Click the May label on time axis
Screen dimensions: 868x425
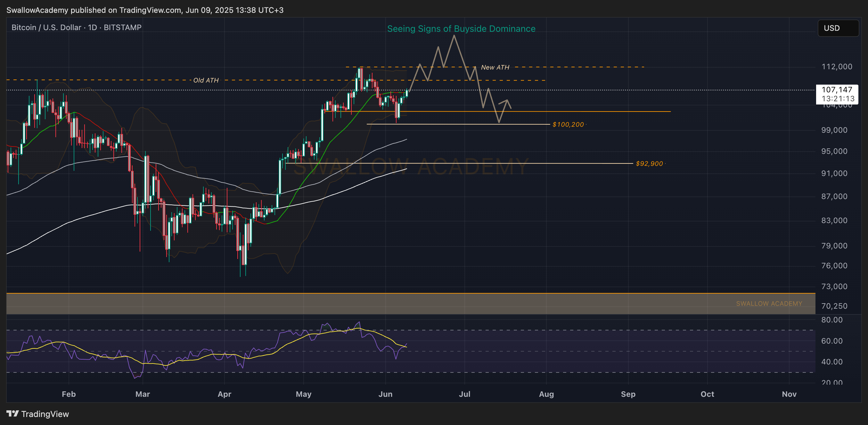(303, 394)
